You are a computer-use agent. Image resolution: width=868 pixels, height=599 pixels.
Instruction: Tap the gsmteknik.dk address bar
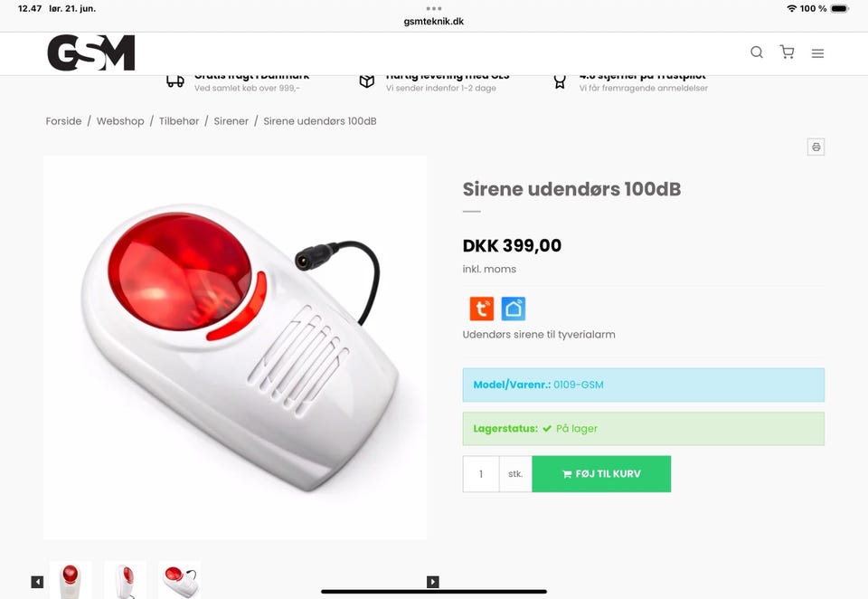coord(433,22)
